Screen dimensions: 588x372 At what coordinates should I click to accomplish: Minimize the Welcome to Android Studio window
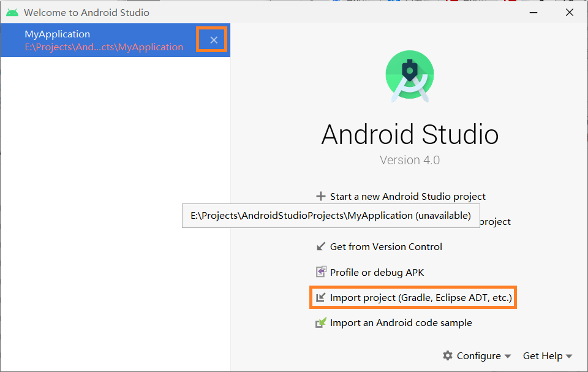tap(533, 12)
